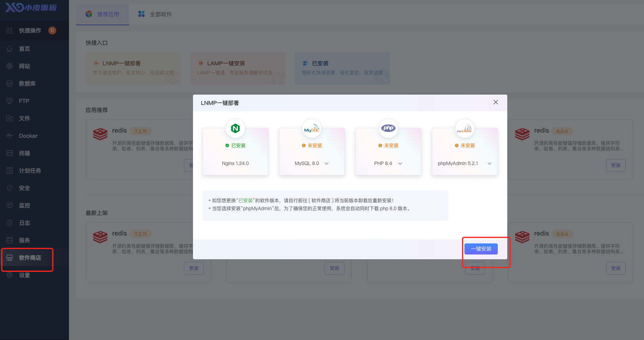644x340 pixels.
Task: Click the 小皮面板 logo at top left
Action: pyautogui.click(x=31, y=8)
